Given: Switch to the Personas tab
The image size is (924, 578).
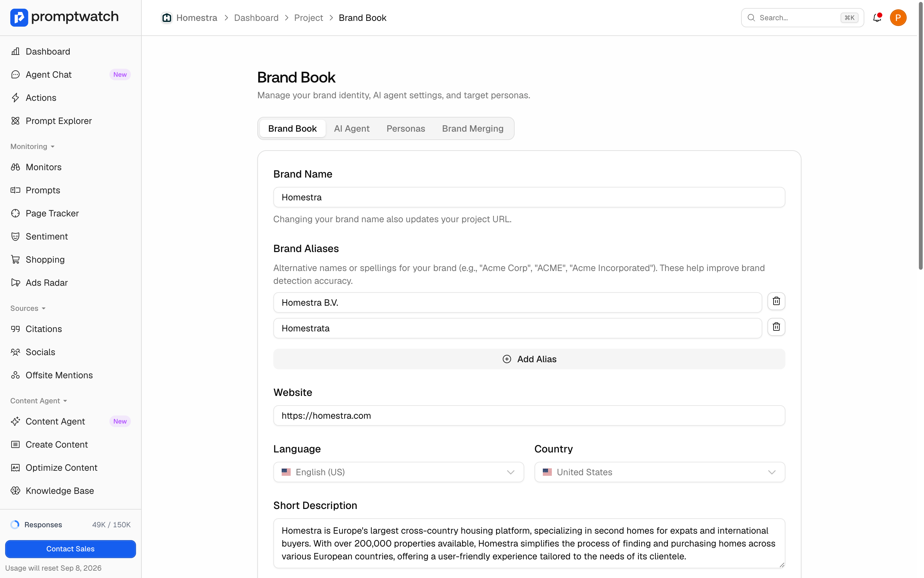Looking at the screenshot, I should pos(406,128).
